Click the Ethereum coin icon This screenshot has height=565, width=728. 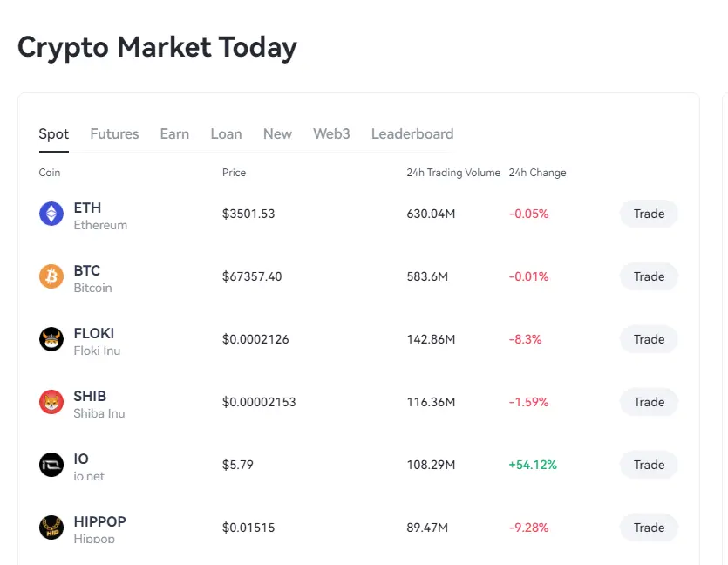51,214
